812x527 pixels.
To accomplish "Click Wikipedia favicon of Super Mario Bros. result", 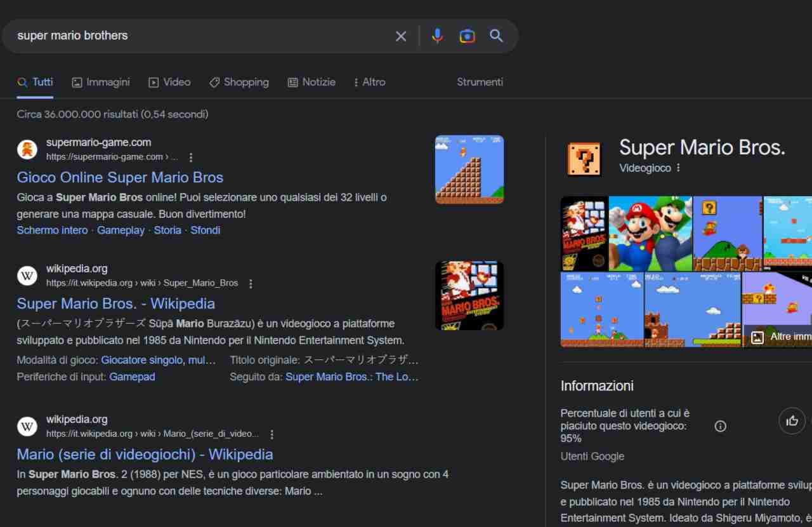I will (x=27, y=276).
